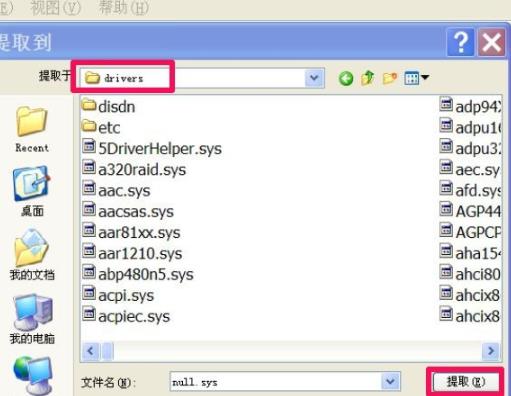Click the horizontal scrollbar thumb
Viewport: 511px width, 396px height.
click(x=107, y=351)
